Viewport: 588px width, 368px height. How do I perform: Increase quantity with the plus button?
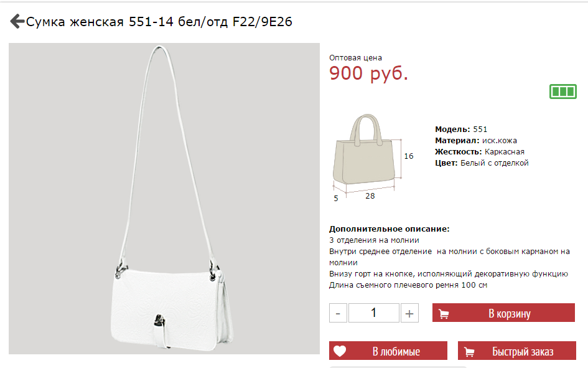(x=409, y=313)
